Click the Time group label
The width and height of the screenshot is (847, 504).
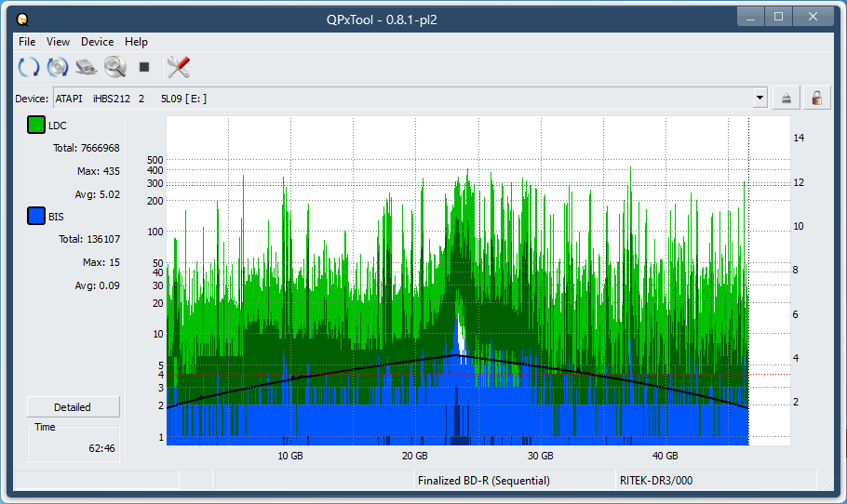(x=45, y=427)
